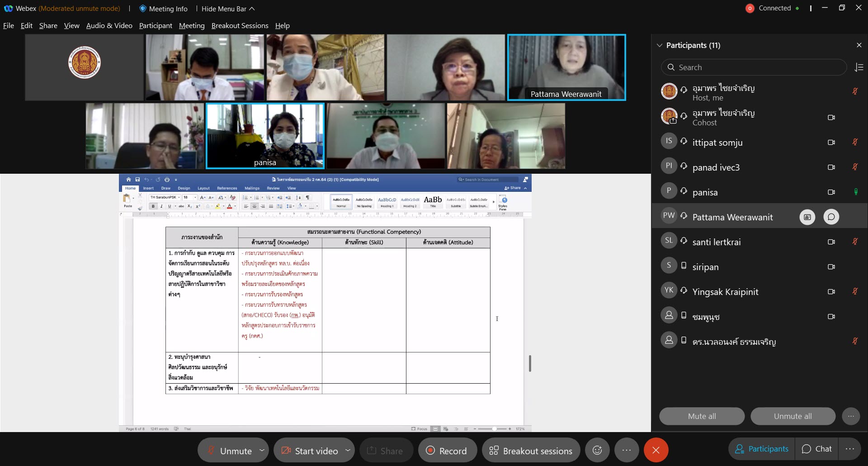The width and height of the screenshot is (868, 466).
Task: Open font size 18 dropdown in Word
Action: pos(195,197)
